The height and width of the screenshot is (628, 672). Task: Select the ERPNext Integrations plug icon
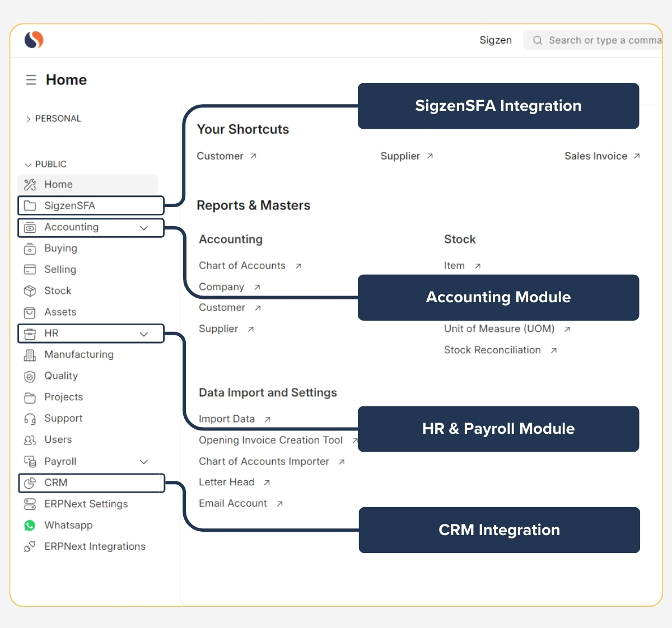coord(30,546)
